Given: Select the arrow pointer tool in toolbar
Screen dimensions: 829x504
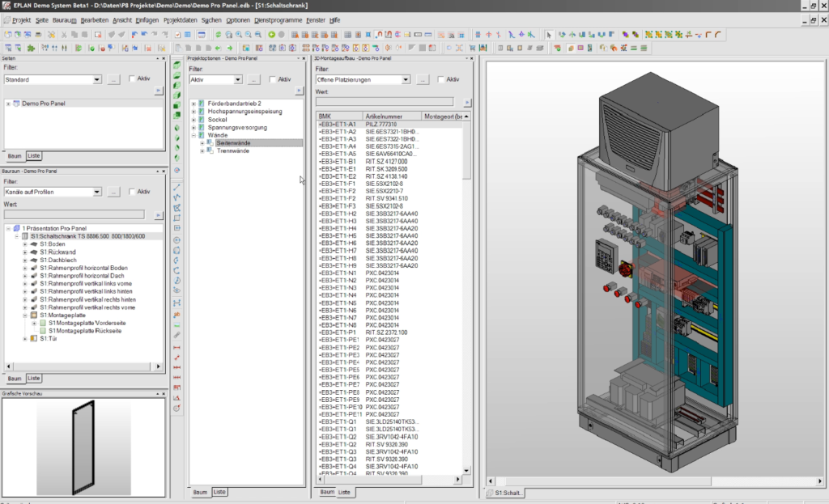Looking at the screenshot, I should click(549, 35).
